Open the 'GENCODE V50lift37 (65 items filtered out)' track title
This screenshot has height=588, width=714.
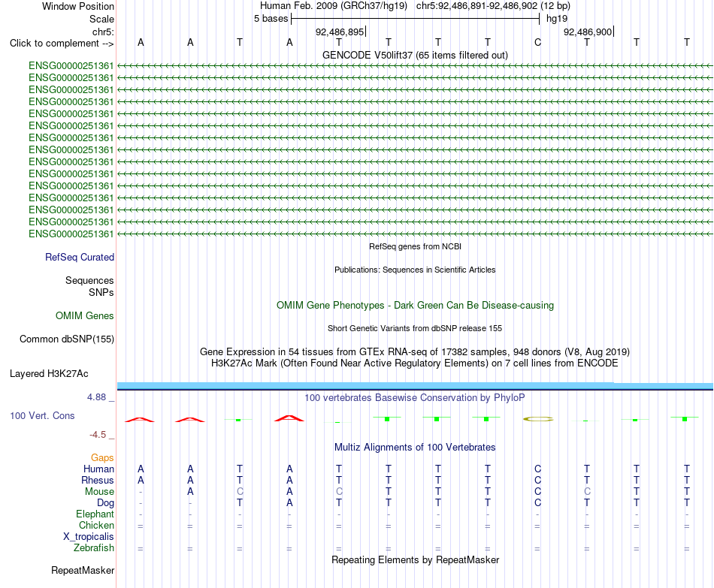(415, 55)
